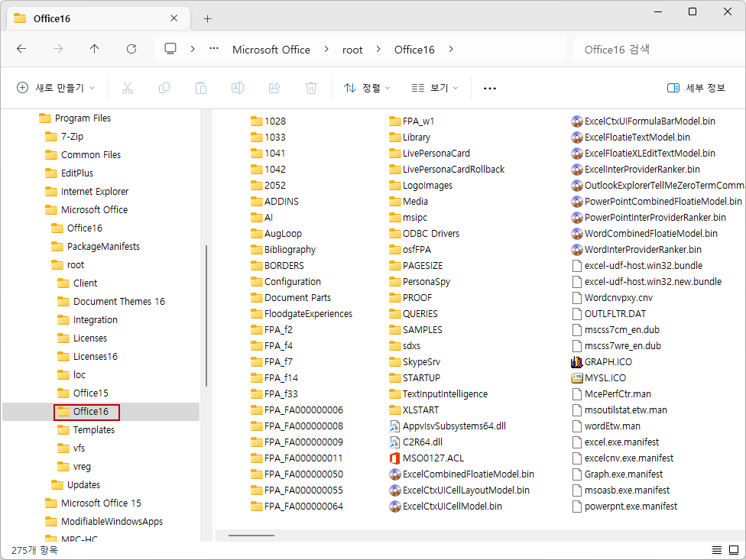Select the Office16 tab
The height and width of the screenshot is (560, 746).
click(x=99, y=18)
